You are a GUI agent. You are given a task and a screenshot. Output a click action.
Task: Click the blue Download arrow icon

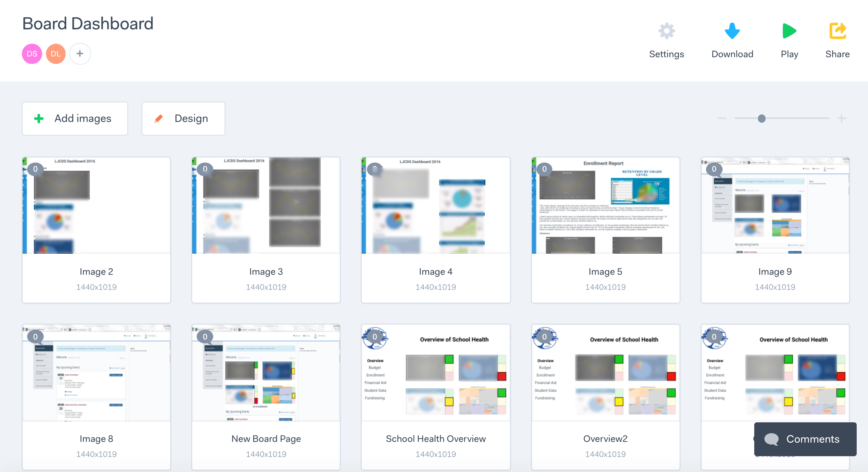[732, 31]
